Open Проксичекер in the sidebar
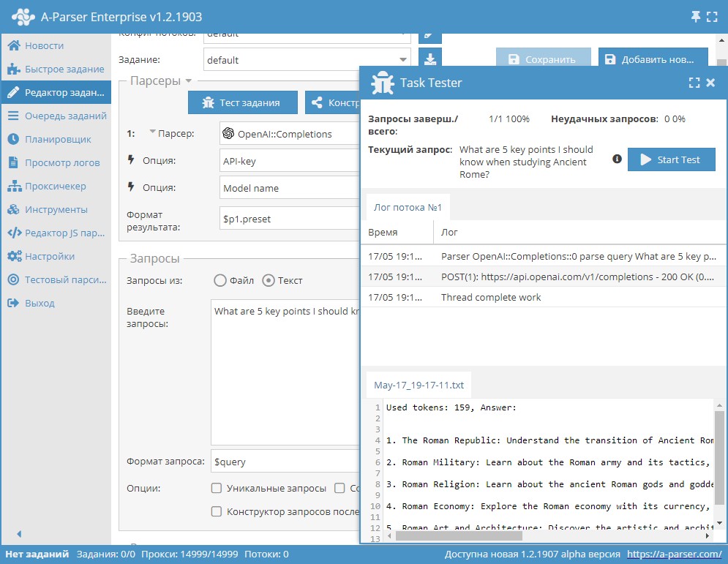The width and height of the screenshot is (728, 564). [56, 186]
